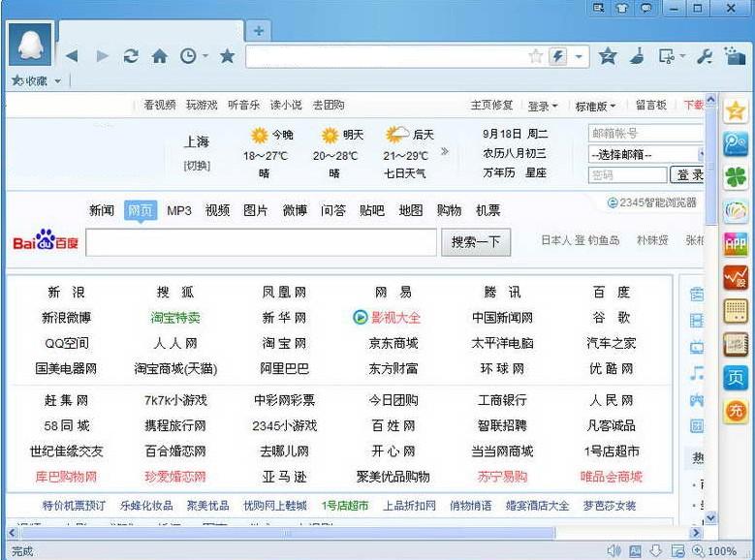This screenshot has width=755, height=560.
Task: Go to the home page icon
Action: (x=160, y=56)
